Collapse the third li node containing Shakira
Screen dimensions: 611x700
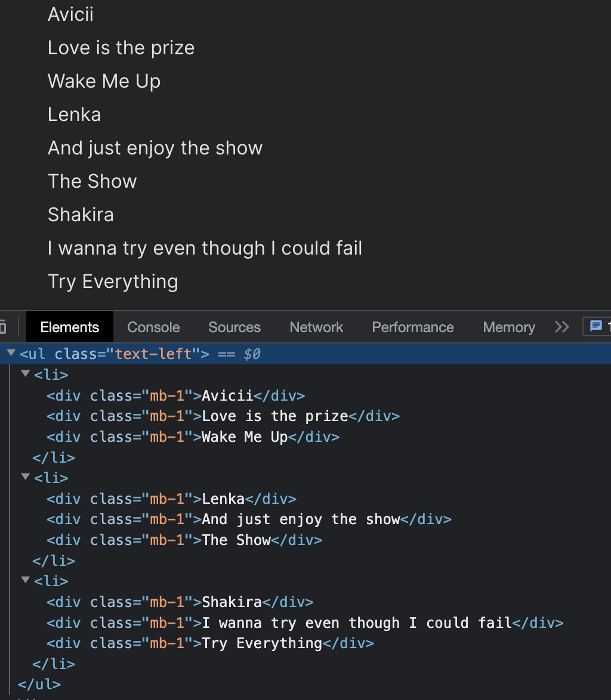pos(26,580)
